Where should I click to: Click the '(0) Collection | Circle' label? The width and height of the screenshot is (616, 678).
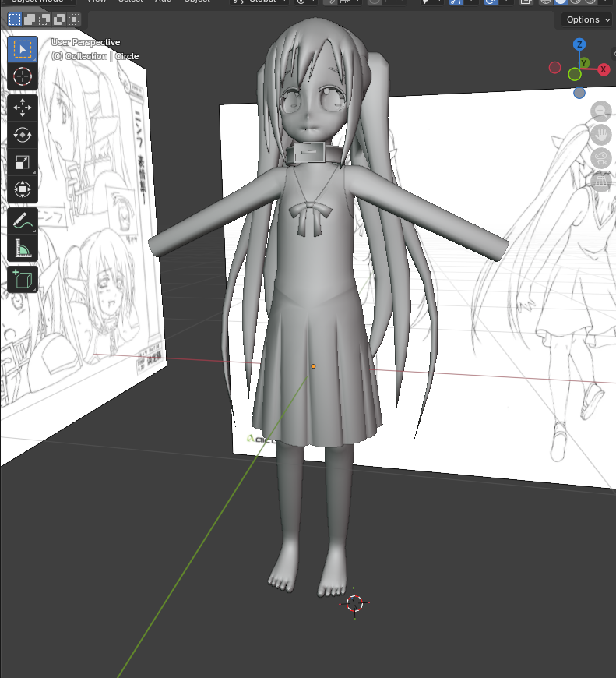coord(95,56)
